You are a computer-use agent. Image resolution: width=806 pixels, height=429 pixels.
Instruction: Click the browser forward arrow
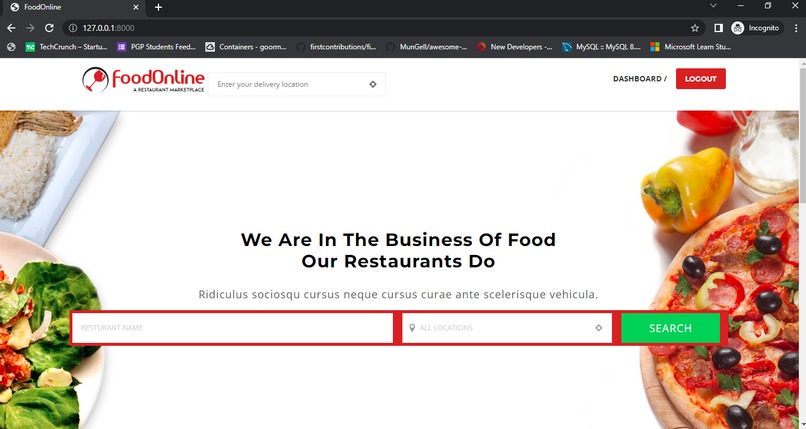(x=30, y=28)
